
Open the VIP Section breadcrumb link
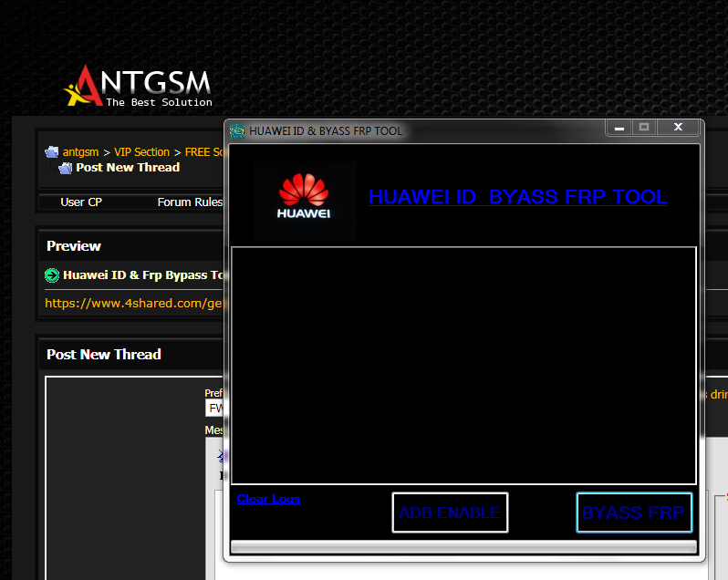tap(141, 152)
